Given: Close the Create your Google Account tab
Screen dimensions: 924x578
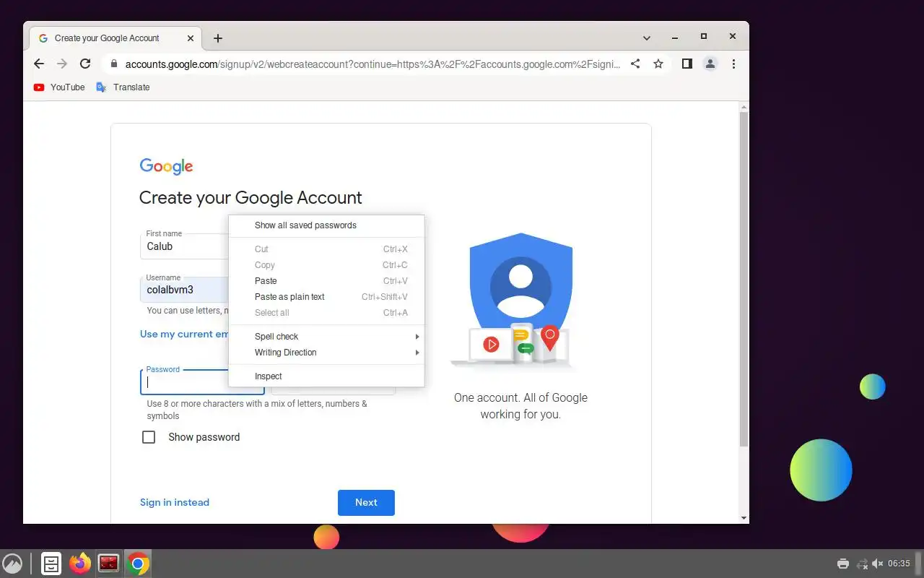Looking at the screenshot, I should tap(191, 38).
